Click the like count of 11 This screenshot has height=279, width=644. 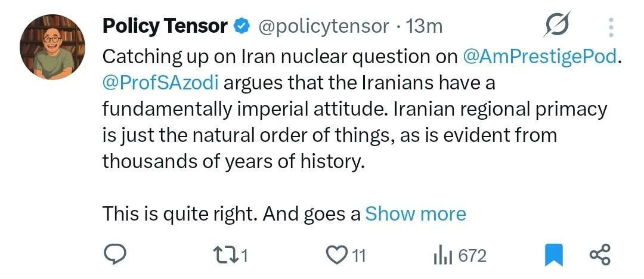coord(358,256)
